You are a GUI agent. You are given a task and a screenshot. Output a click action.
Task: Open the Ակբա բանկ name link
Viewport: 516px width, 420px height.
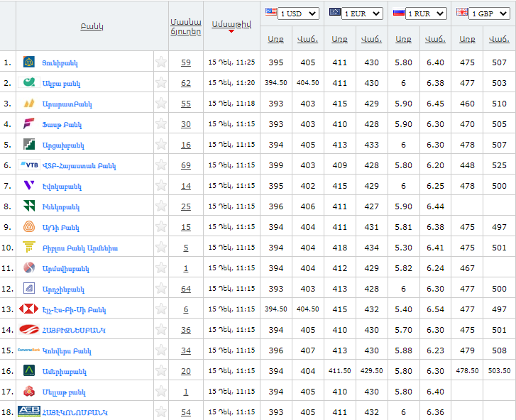[x=61, y=84]
